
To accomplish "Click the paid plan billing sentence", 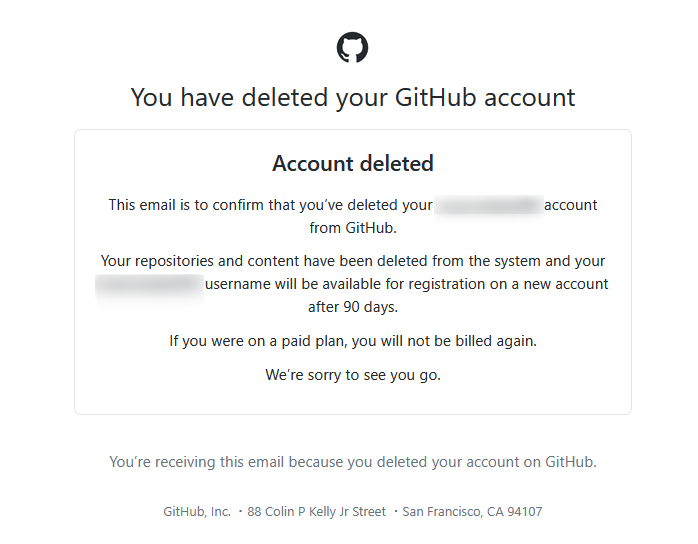I will point(353,341).
